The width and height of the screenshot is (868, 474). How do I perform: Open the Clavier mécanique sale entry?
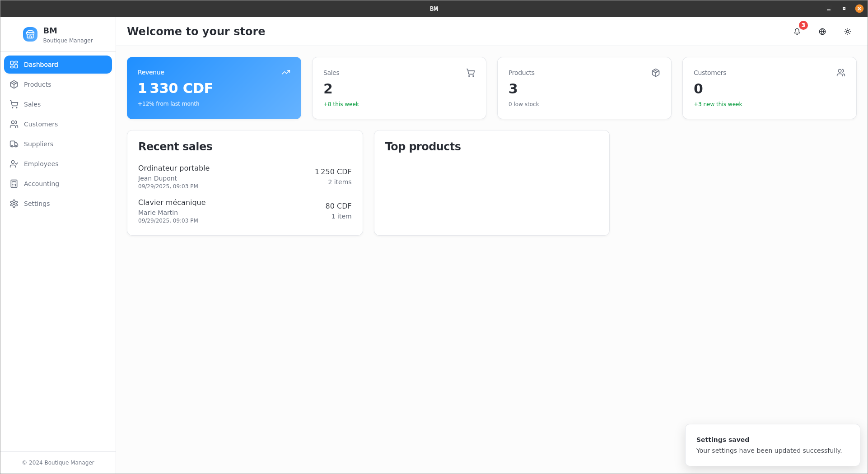(245, 210)
